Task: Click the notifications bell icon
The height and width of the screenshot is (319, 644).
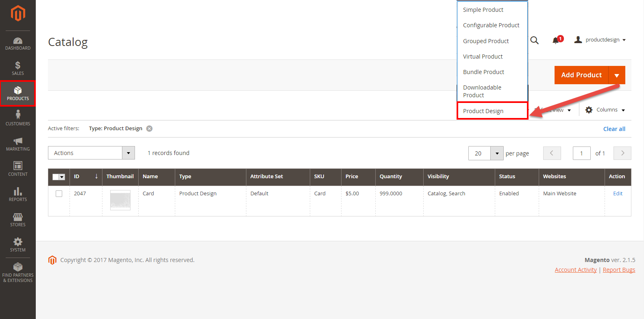Action: [556, 40]
